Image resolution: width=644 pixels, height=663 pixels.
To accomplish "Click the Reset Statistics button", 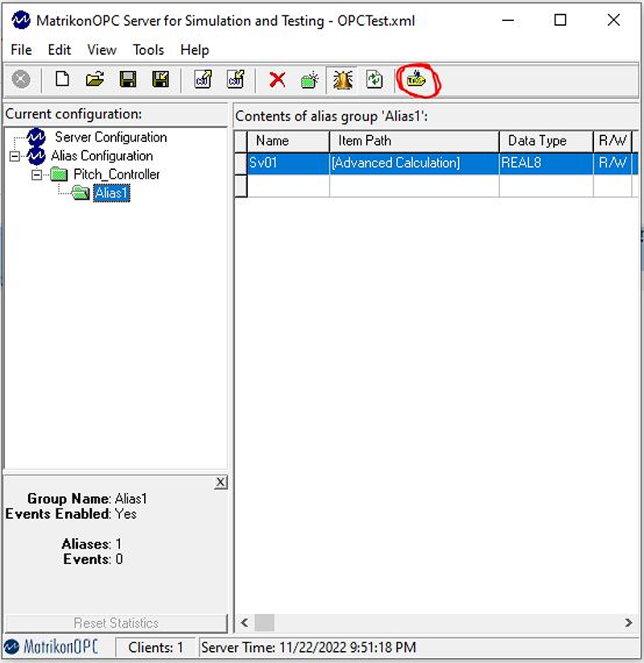I will (x=116, y=624).
